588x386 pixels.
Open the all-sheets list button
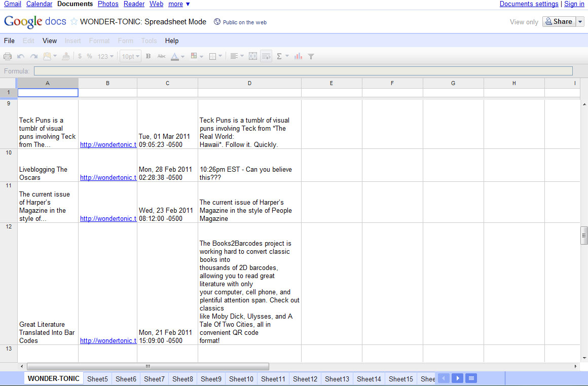point(471,378)
